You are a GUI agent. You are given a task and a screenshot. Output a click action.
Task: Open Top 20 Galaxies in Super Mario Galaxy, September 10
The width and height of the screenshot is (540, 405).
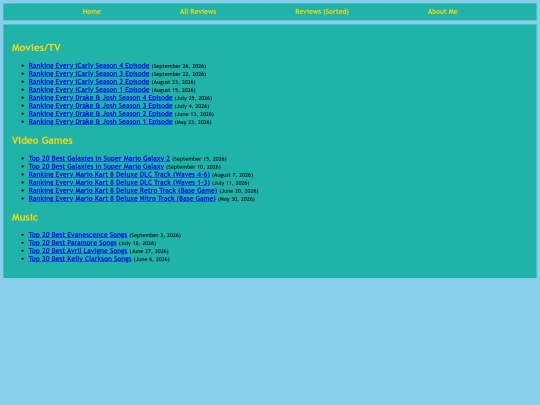click(x=96, y=166)
